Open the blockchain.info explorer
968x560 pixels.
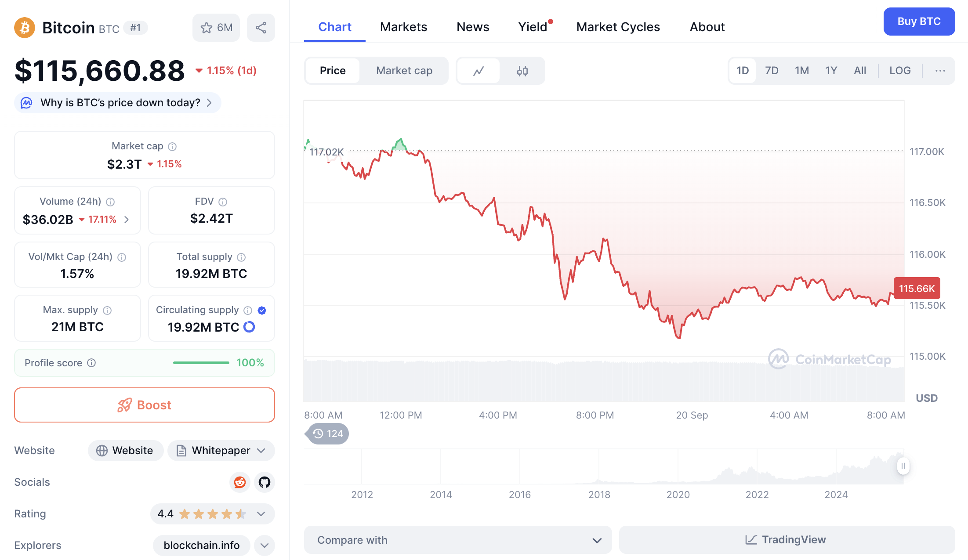[x=202, y=546]
